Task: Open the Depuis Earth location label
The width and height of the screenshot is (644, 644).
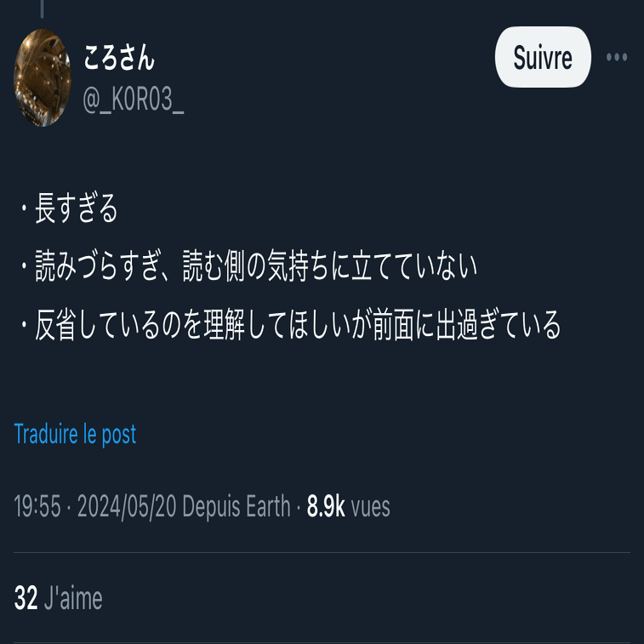Action: click(x=237, y=506)
